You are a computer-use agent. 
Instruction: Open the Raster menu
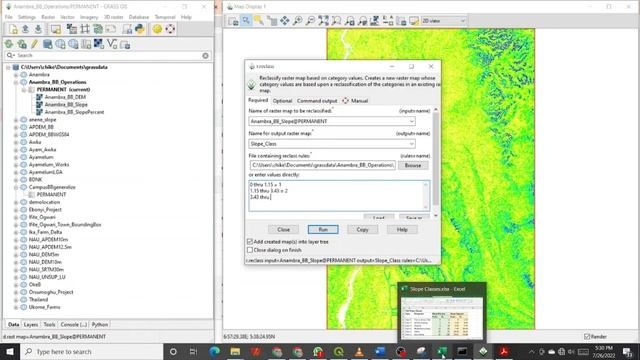click(x=48, y=17)
